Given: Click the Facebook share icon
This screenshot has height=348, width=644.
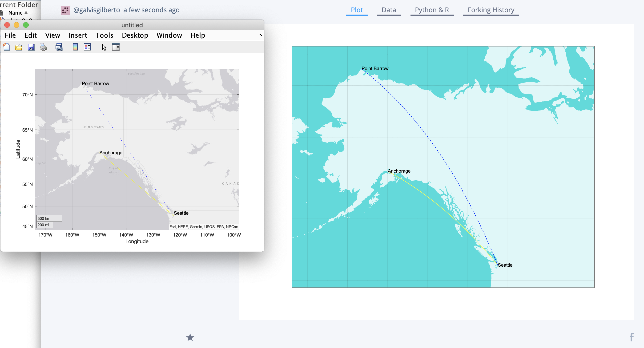Looking at the screenshot, I should pyautogui.click(x=632, y=337).
